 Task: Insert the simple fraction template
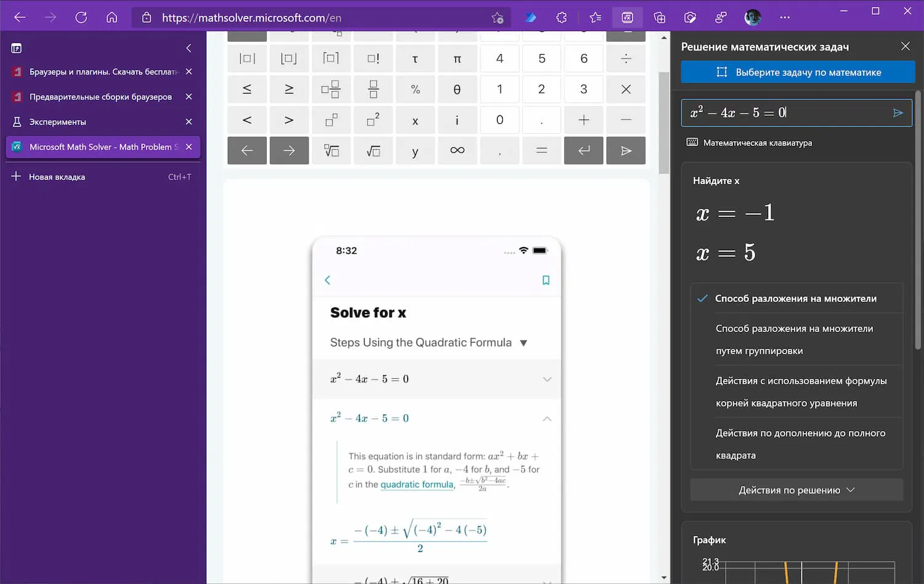(x=373, y=89)
